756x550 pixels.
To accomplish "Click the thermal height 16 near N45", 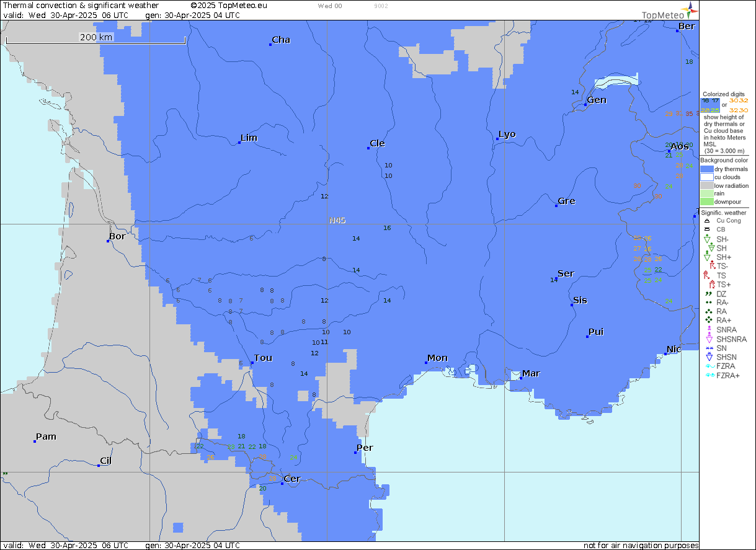I will pos(387,228).
